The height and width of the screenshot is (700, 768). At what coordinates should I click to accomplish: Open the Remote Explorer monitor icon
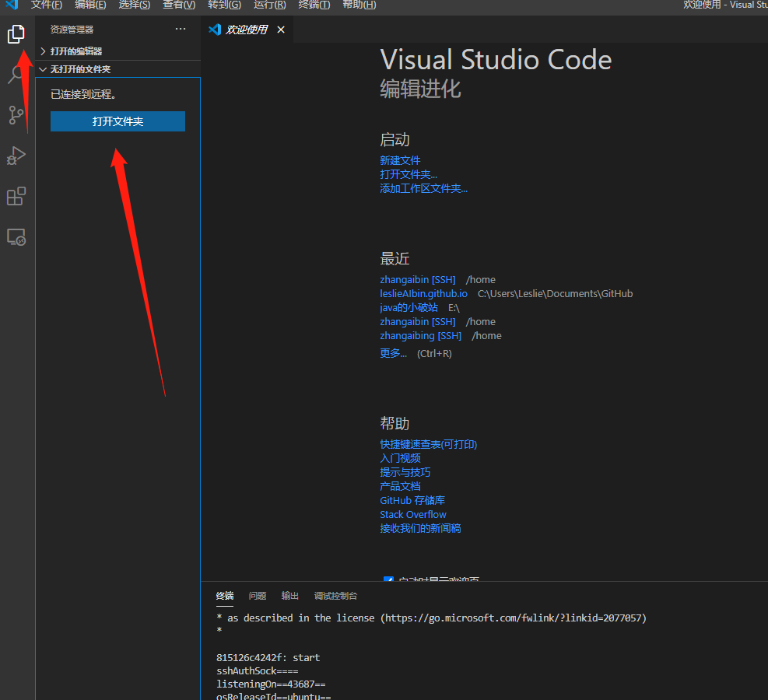[x=16, y=237]
